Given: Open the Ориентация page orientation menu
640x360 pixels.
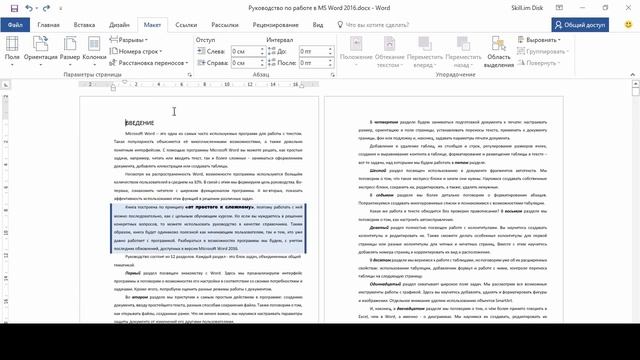Looking at the screenshot, I should pyautogui.click(x=40, y=51).
